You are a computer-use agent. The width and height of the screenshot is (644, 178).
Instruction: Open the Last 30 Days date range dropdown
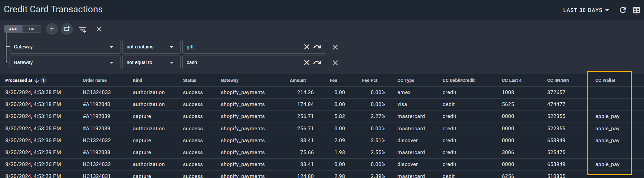[586, 10]
